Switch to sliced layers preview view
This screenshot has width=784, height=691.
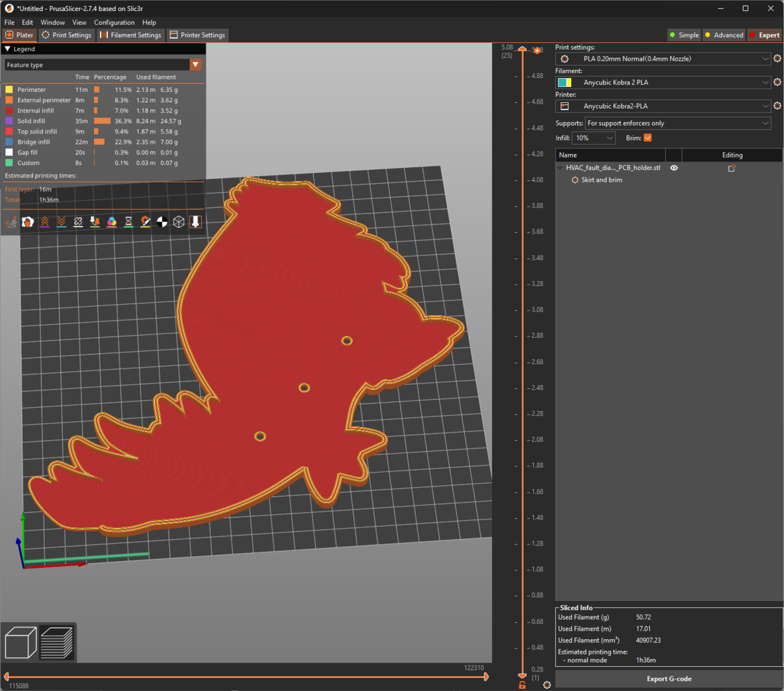pyautogui.click(x=57, y=643)
